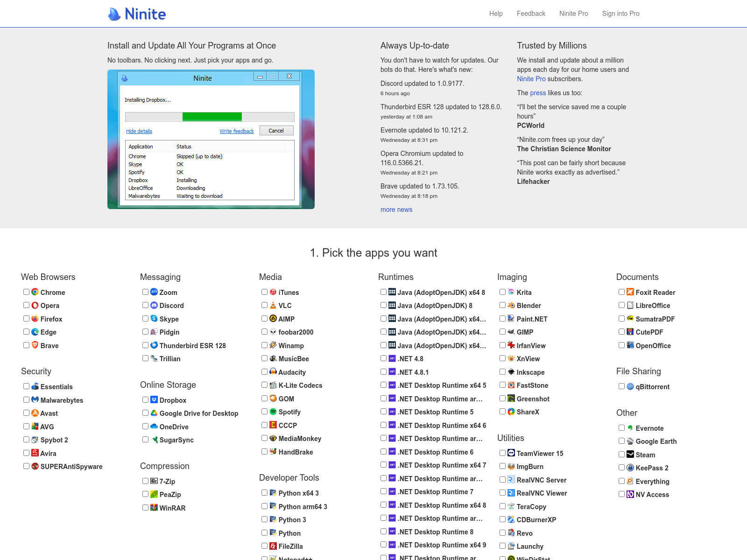Click the Krita icon
747x560 pixels.
(511, 292)
